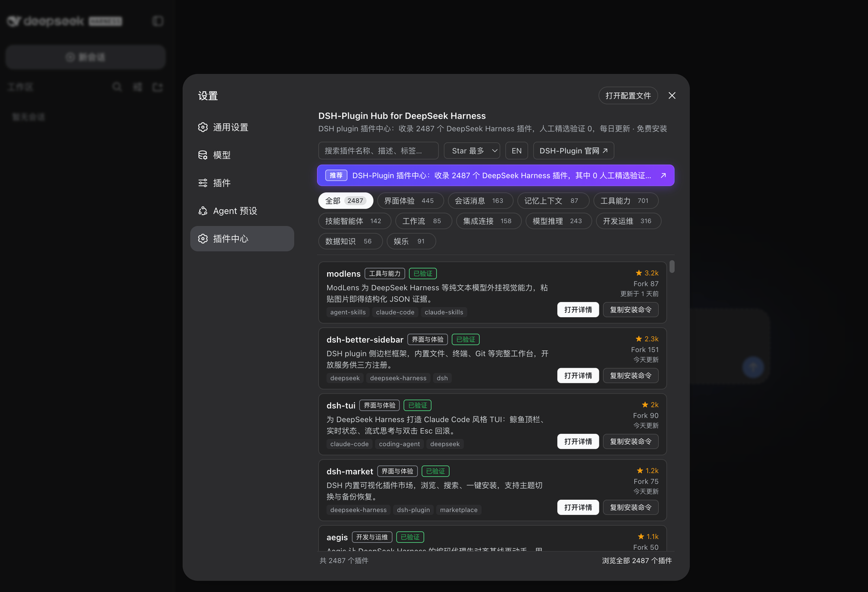
Task: Click the star icon on modlens card
Action: (x=639, y=273)
